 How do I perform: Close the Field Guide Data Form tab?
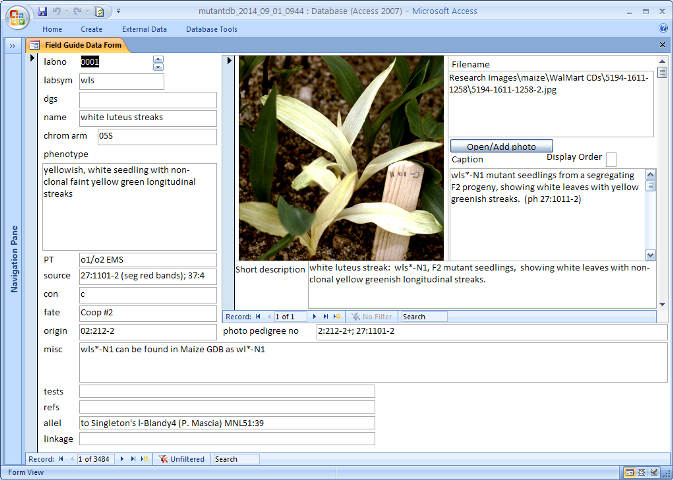pos(662,45)
